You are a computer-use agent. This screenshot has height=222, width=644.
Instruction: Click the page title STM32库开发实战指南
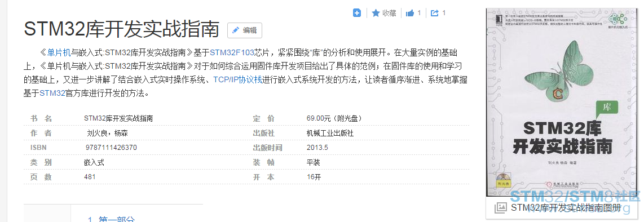(x=122, y=29)
